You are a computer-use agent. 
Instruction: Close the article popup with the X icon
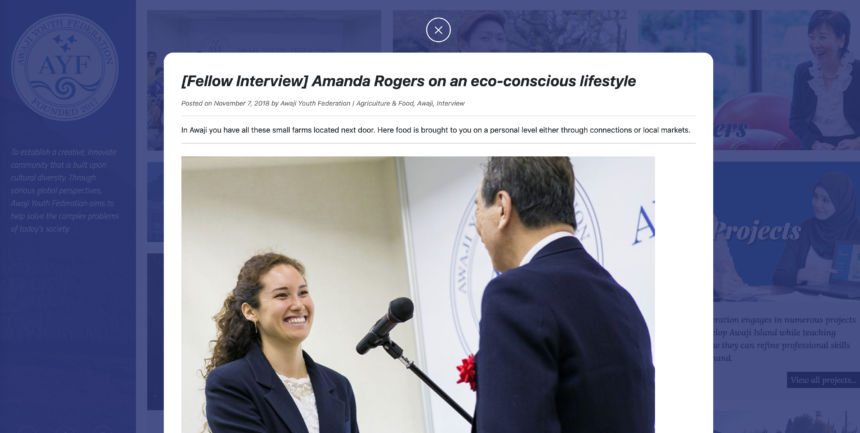(x=438, y=30)
